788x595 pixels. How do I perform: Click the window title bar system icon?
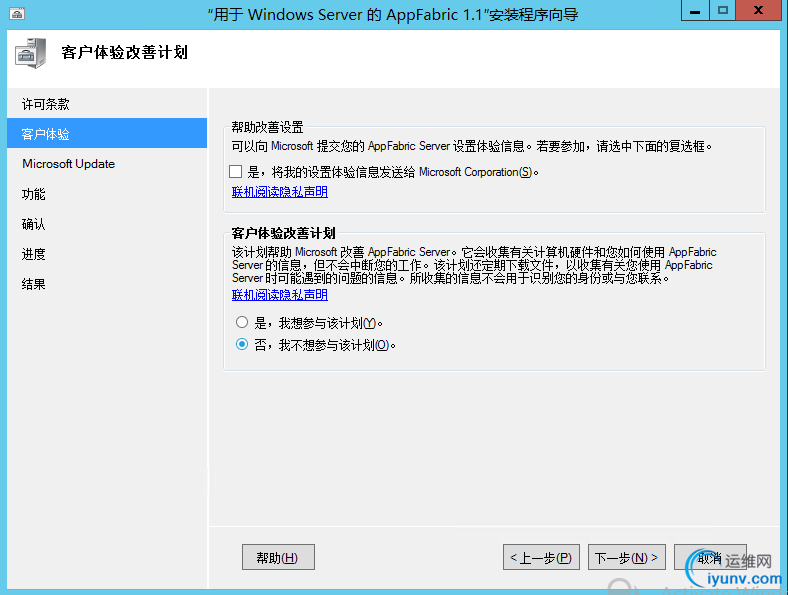pyautogui.click(x=17, y=14)
